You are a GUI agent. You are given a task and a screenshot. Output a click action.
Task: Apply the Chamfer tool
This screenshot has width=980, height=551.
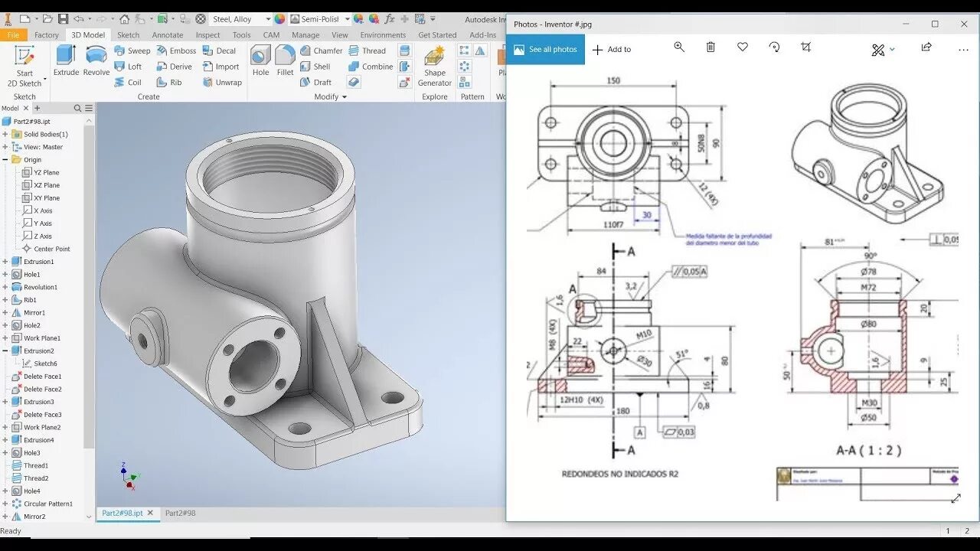click(x=321, y=51)
